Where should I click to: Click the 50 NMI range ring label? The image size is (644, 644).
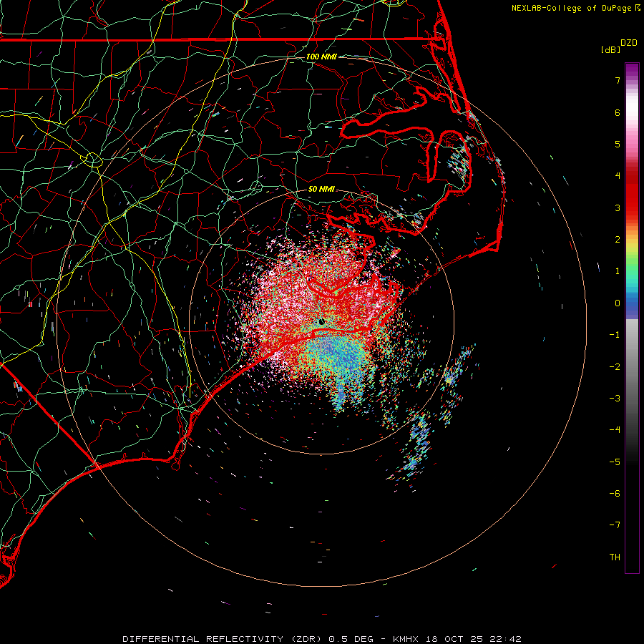pyautogui.click(x=321, y=189)
